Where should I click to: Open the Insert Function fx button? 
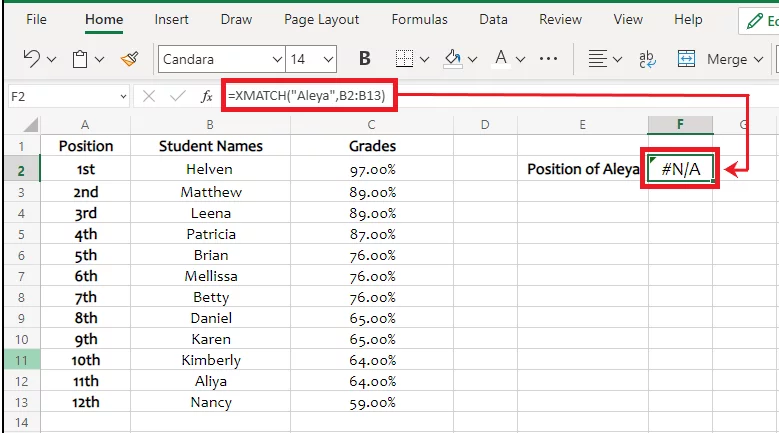(207, 96)
